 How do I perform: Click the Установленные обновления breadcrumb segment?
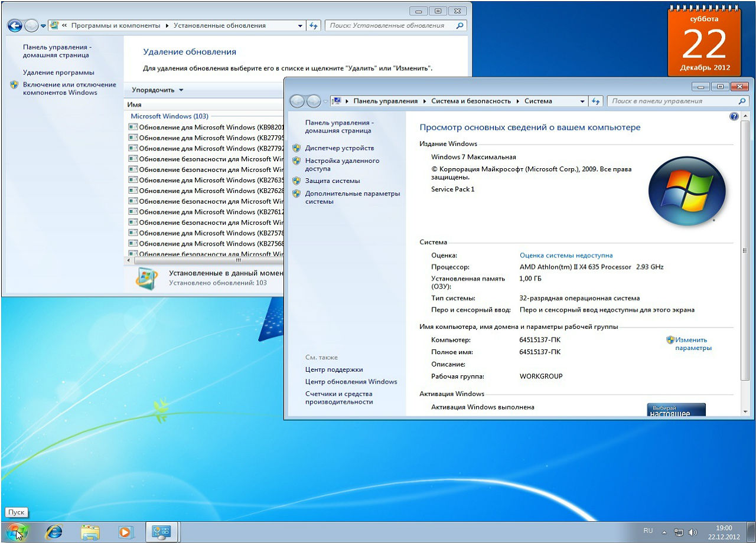[x=219, y=25]
